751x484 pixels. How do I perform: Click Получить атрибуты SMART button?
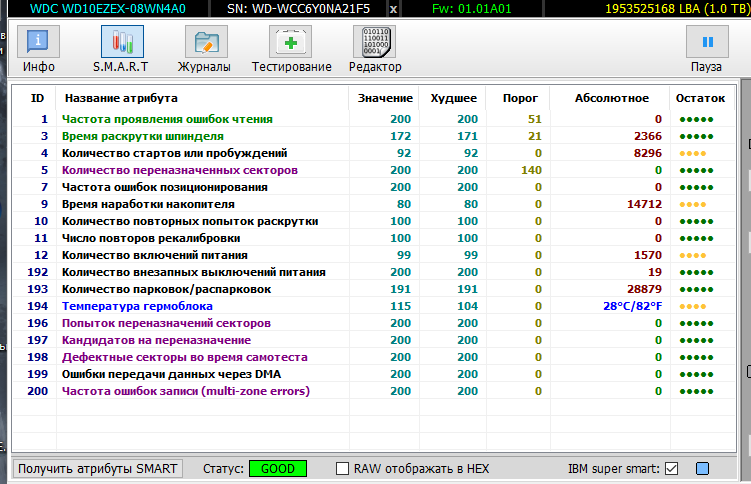point(98,468)
